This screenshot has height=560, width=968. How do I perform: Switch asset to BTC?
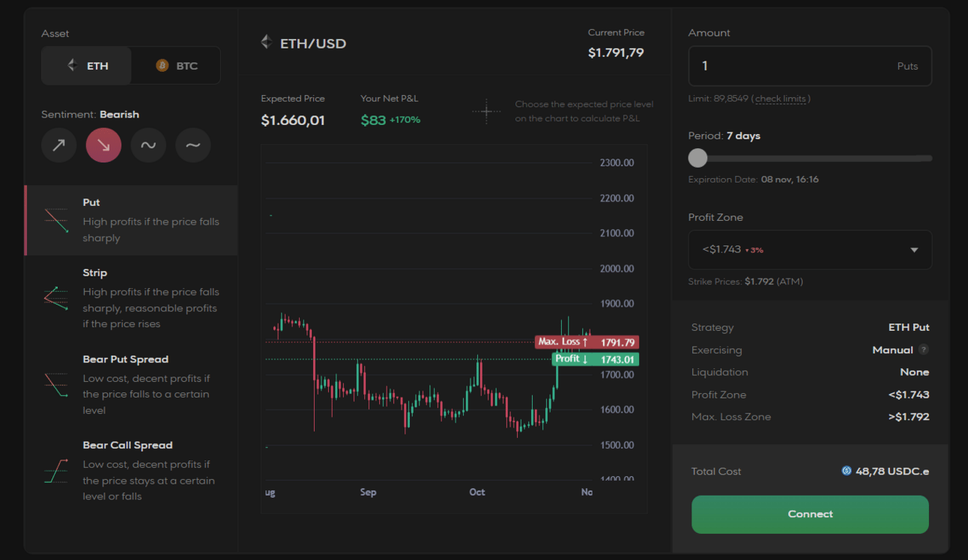coord(176,66)
